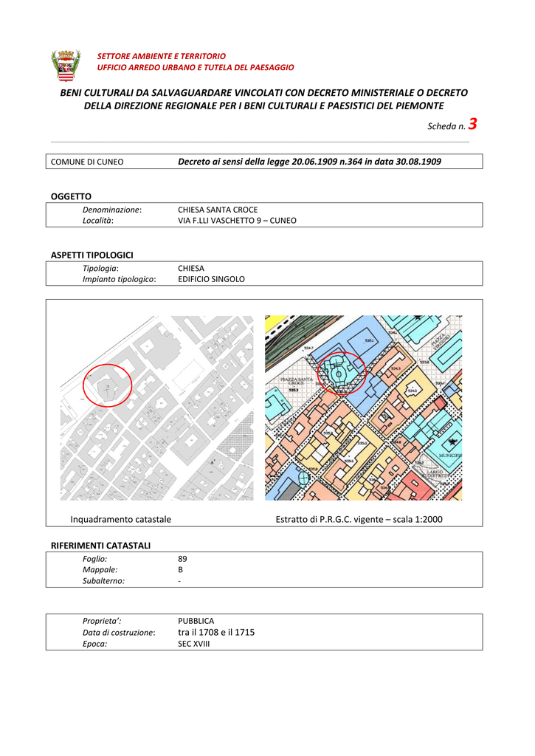
Task: Click red circle on P.R.G.C. map
Action: tap(342, 373)
